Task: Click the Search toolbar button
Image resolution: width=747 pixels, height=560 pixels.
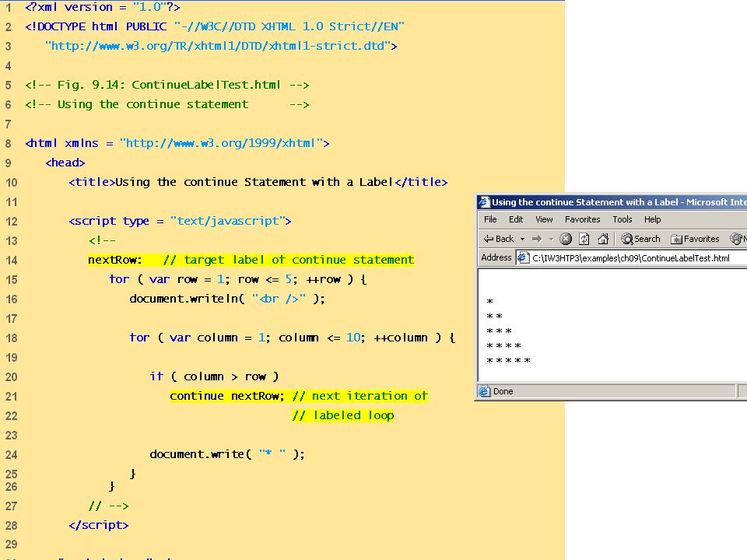Action: [x=640, y=239]
